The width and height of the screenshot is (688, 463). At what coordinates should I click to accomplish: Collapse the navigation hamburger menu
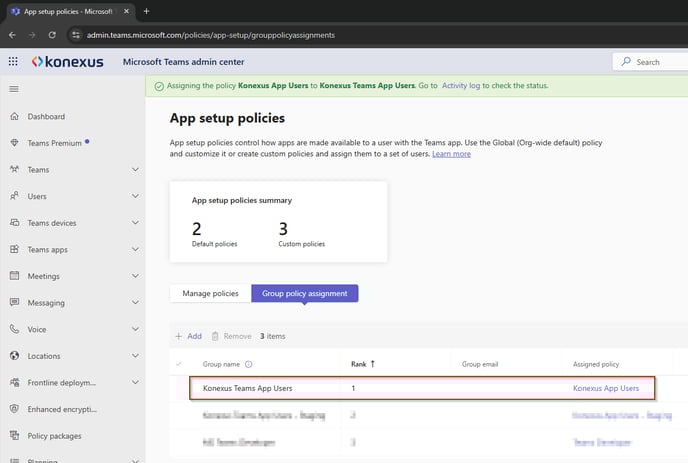14,89
